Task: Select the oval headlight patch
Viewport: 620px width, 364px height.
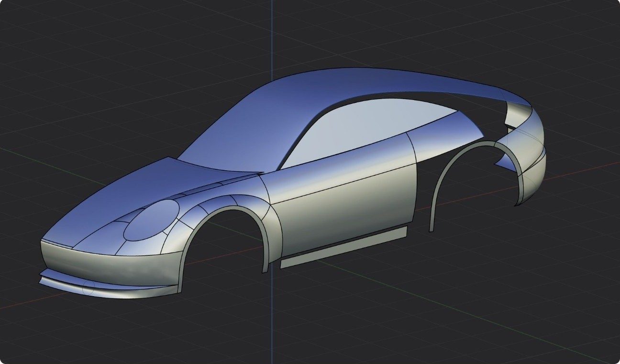Action: point(151,220)
